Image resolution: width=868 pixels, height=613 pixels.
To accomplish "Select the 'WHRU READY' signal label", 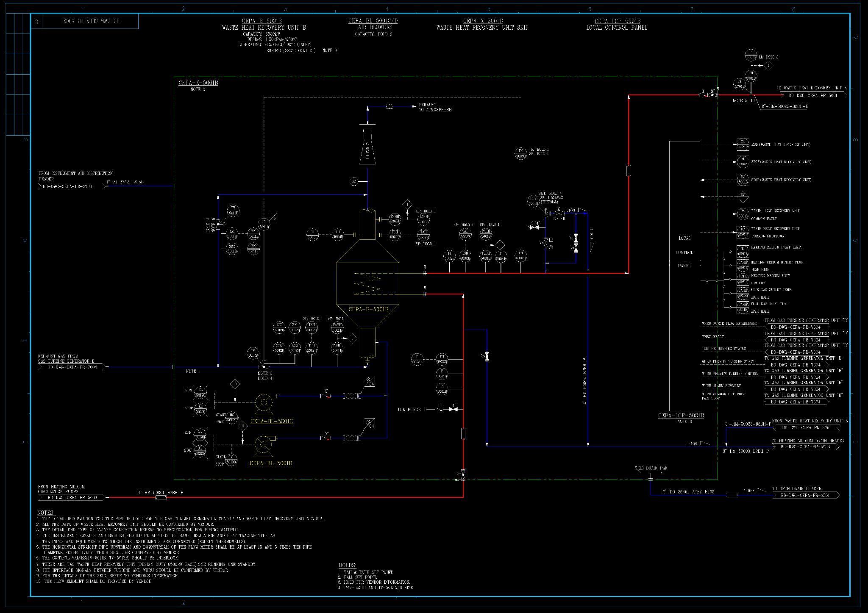I will coord(713,337).
